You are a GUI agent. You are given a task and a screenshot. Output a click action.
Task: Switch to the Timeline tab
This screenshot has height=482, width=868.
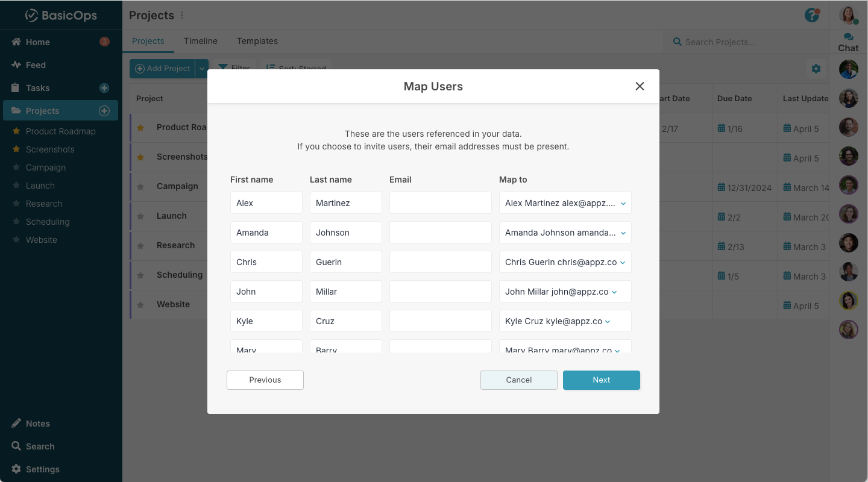tap(201, 41)
